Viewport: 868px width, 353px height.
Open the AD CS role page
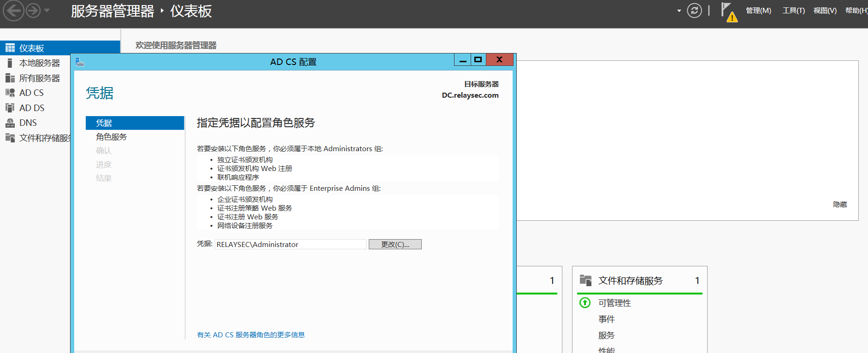(31, 93)
